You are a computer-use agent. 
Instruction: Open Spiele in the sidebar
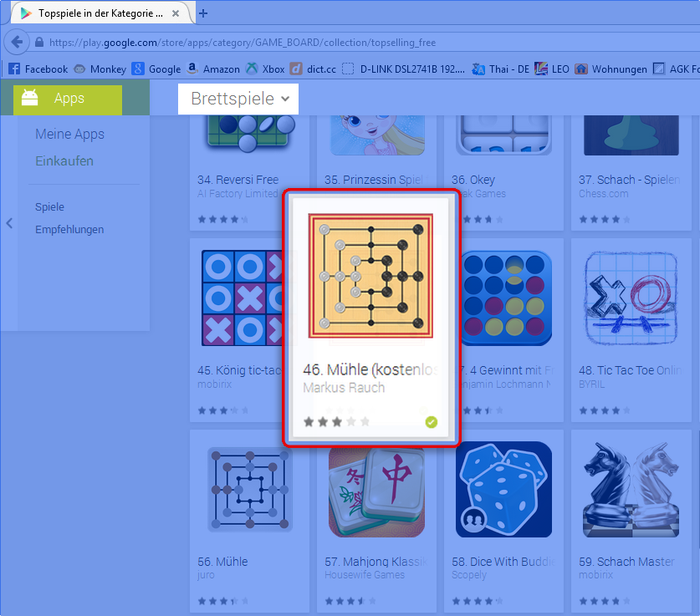[x=49, y=207]
